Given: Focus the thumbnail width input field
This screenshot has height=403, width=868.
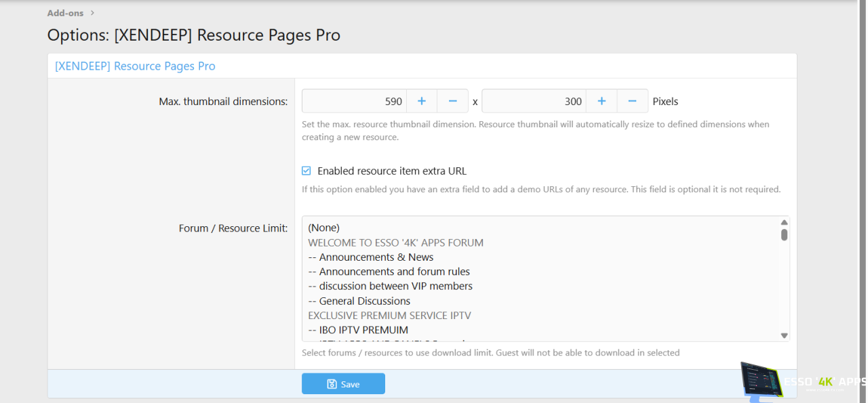Looking at the screenshot, I should pyautogui.click(x=354, y=102).
